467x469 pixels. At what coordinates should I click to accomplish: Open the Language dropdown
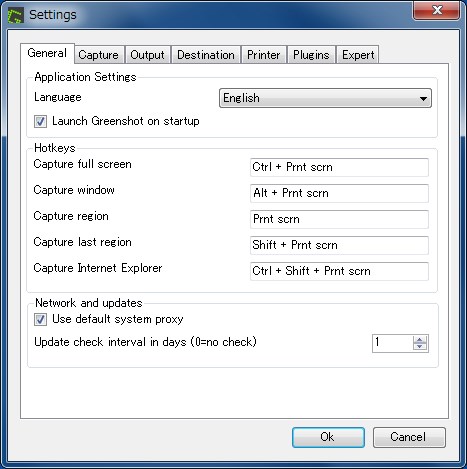tap(325, 98)
